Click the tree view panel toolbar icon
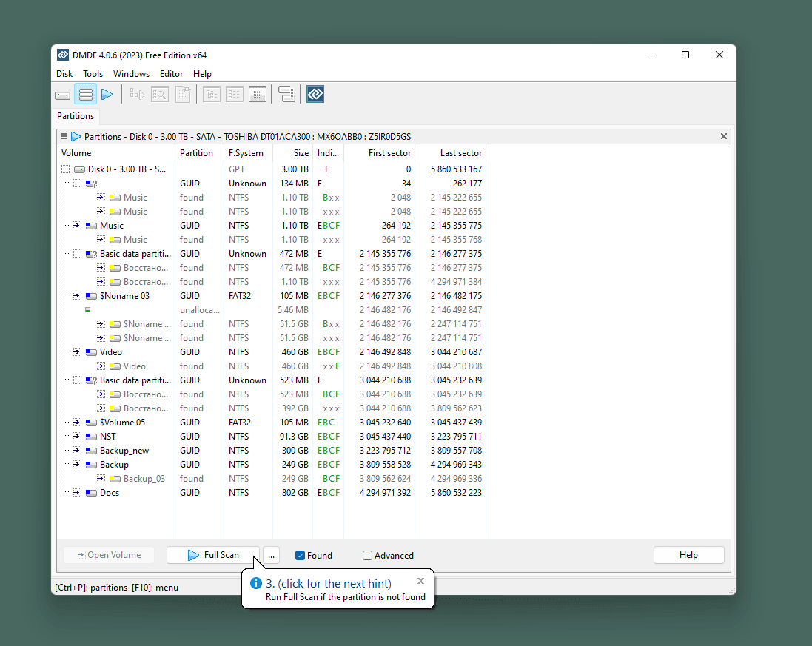The width and height of the screenshot is (812, 646). click(x=211, y=94)
